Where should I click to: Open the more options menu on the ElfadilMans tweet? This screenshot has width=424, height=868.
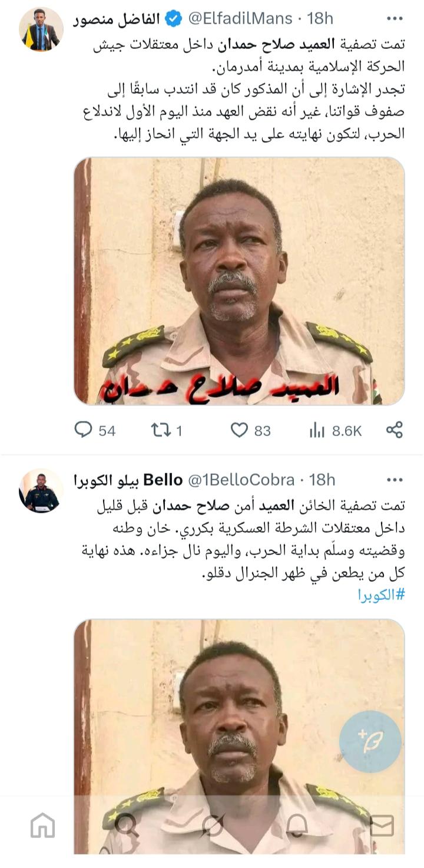tap(394, 19)
